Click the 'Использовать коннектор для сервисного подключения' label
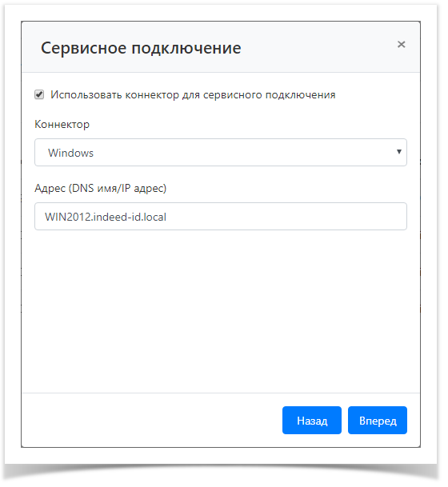448x487 pixels. pos(193,94)
